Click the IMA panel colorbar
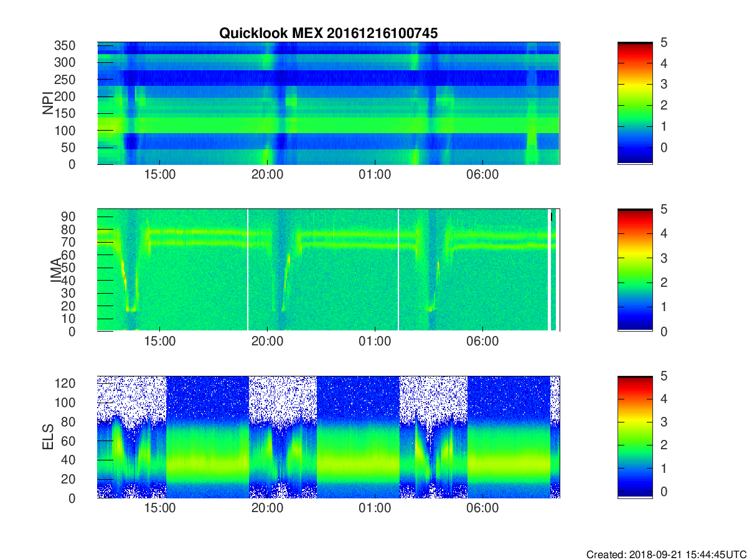This screenshot has height=560, width=747. (x=635, y=270)
